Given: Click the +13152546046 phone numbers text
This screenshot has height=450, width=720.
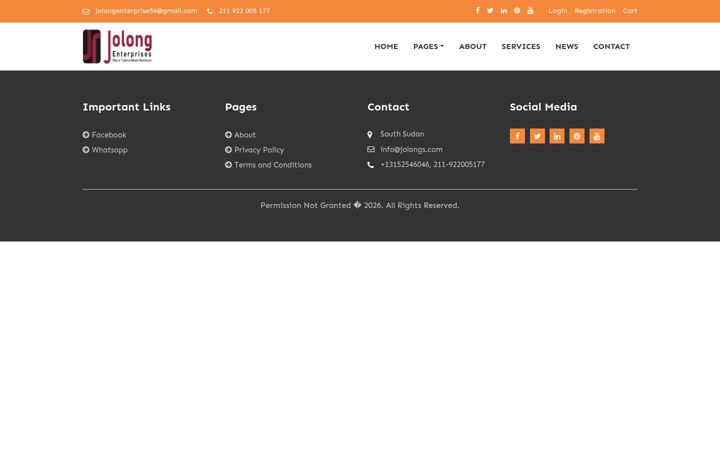Looking at the screenshot, I should 433,164.
